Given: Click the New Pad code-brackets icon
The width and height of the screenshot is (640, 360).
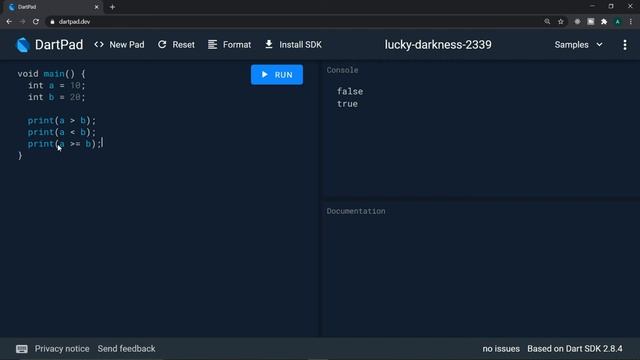Looking at the screenshot, I should point(99,44).
